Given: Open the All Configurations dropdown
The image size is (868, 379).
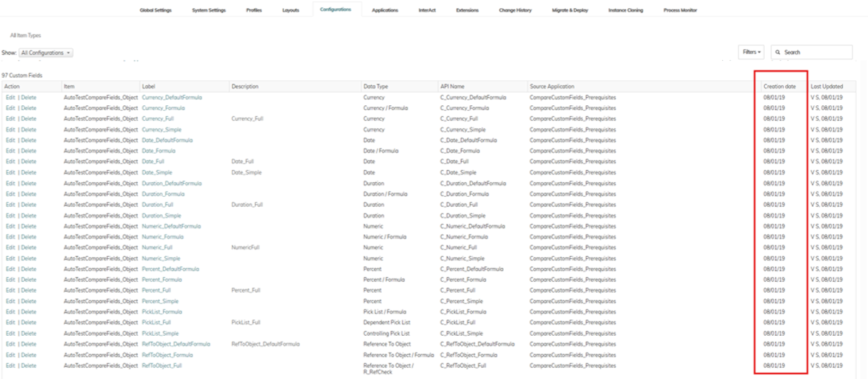Looking at the screenshot, I should pyautogui.click(x=46, y=53).
